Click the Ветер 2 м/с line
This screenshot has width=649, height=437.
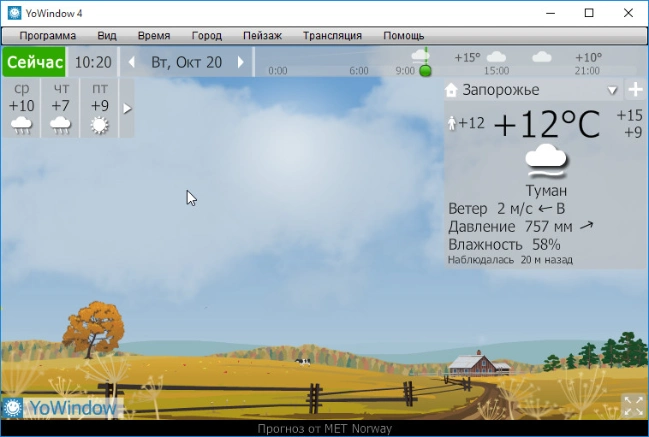507,209
